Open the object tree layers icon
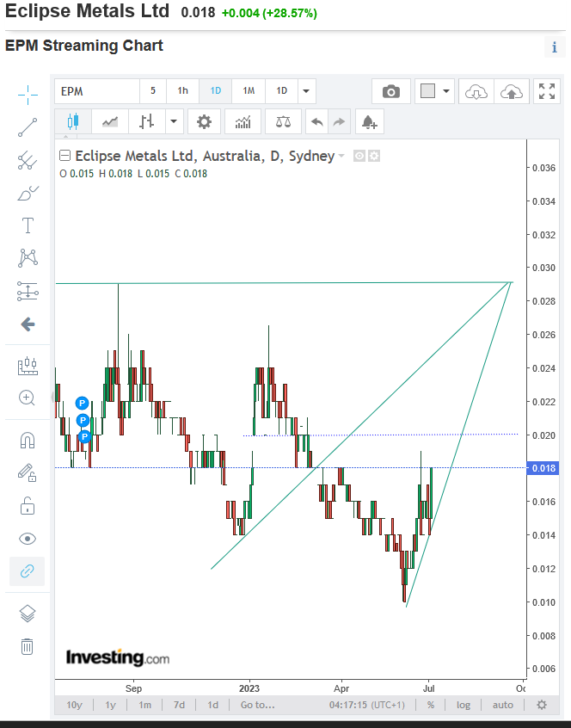 click(28, 614)
